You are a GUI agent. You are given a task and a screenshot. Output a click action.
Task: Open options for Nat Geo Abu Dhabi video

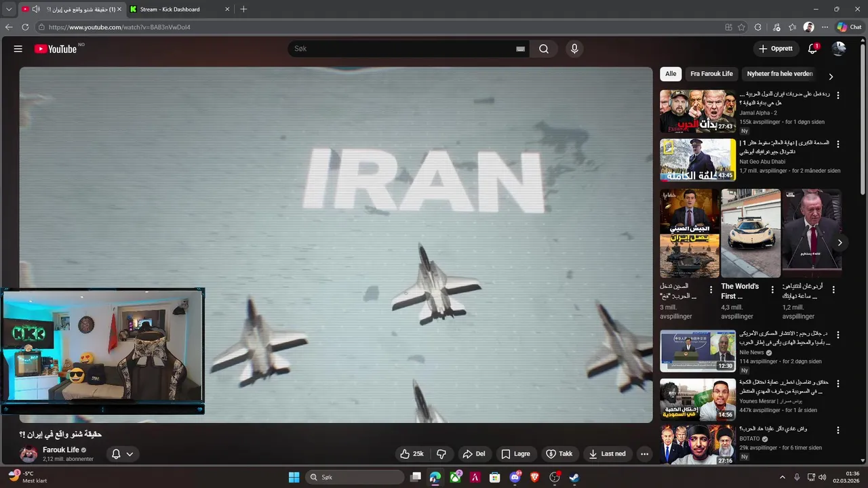point(838,144)
